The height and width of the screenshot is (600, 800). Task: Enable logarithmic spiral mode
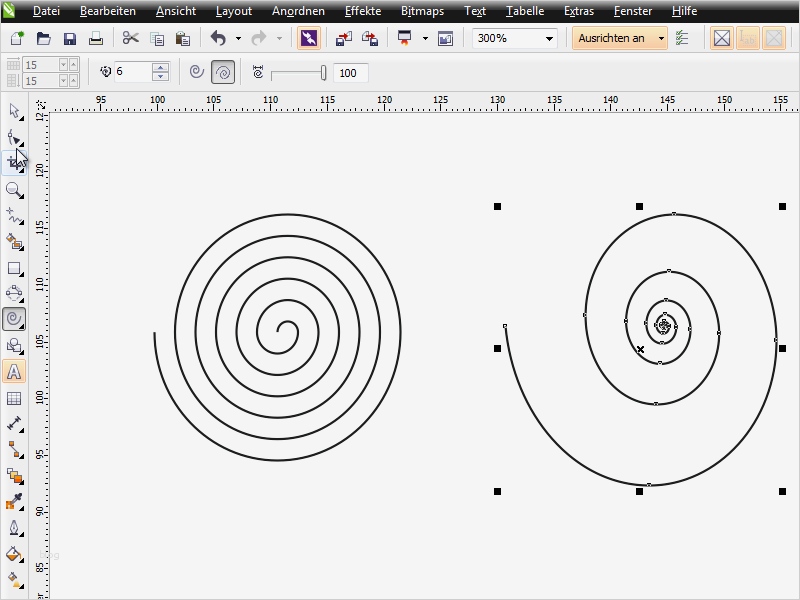[226, 70]
